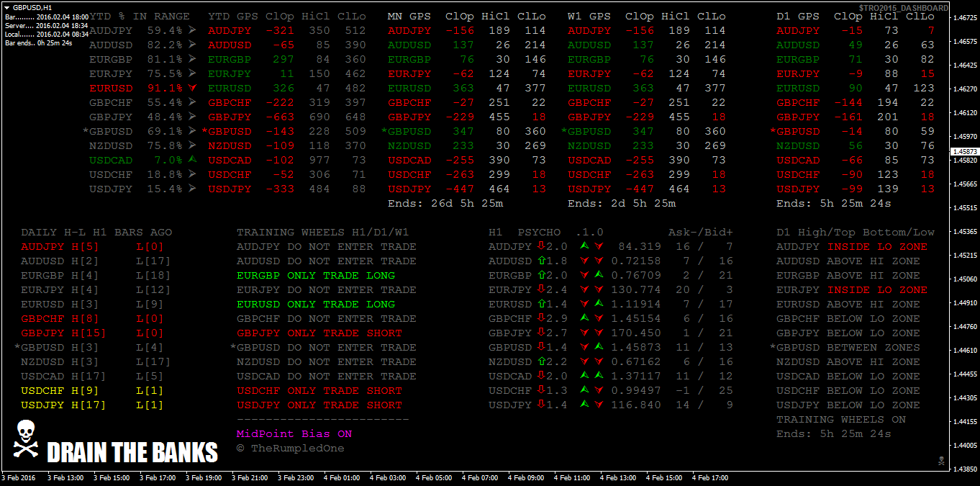The width and height of the screenshot is (980, 486).
Task: Select the MN GPS column header
Action: pyautogui.click(x=409, y=16)
